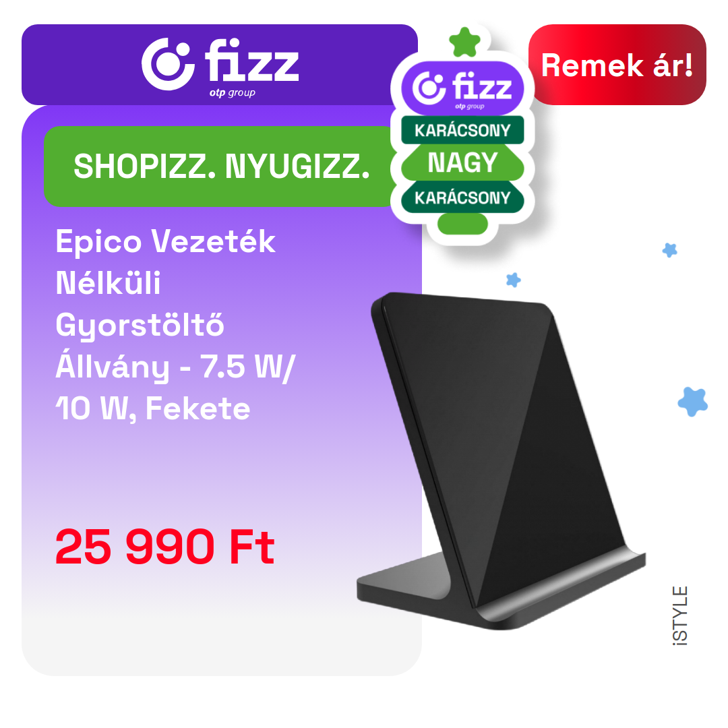Click the Gyorstöltő word in product name

[x=140, y=325]
